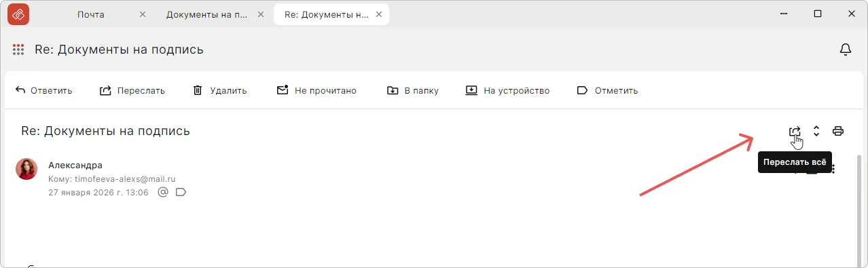Click Ответить to reply to the email
868x268 pixels.
pos(43,90)
